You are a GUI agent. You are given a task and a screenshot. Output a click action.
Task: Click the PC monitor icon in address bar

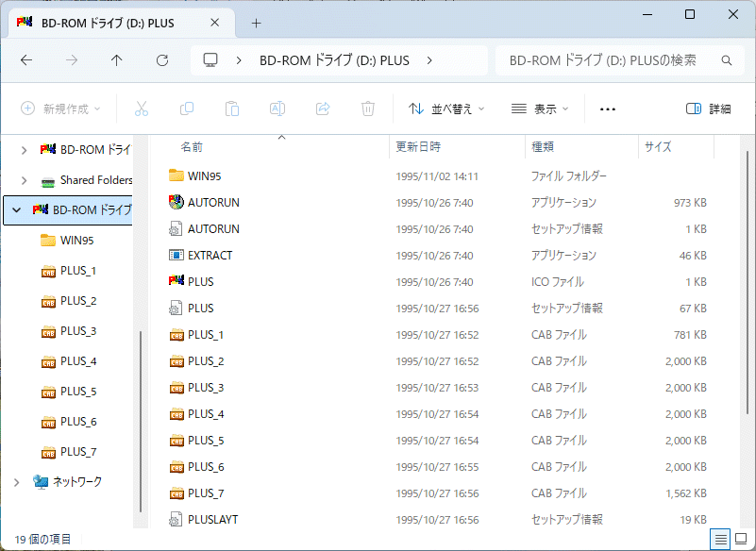(x=210, y=60)
